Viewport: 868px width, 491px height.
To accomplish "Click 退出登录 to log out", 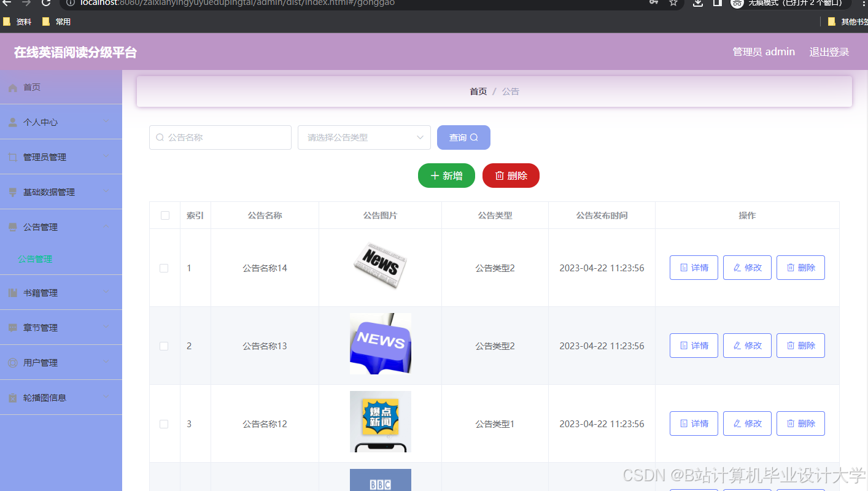I will point(829,52).
